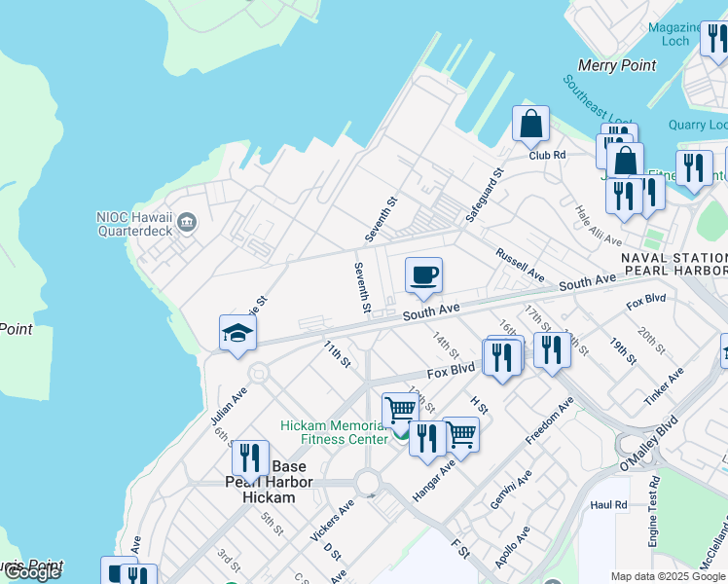Select the Hickam Memorial Fitness Center label
This screenshot has height=584, width=728.
[334, 433]
